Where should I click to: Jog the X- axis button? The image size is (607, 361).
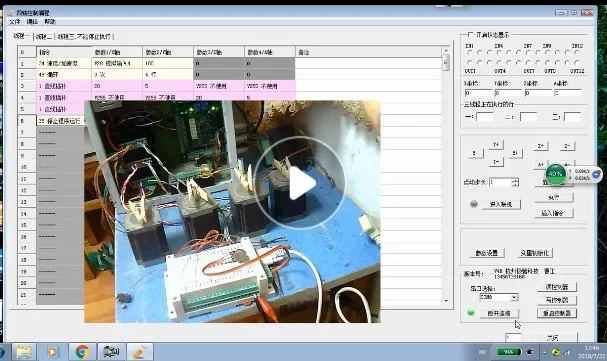[x=475, y=153]
